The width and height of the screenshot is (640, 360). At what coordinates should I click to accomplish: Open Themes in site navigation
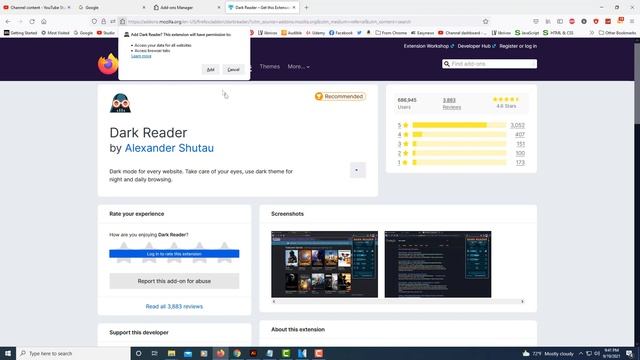(270, 66)
